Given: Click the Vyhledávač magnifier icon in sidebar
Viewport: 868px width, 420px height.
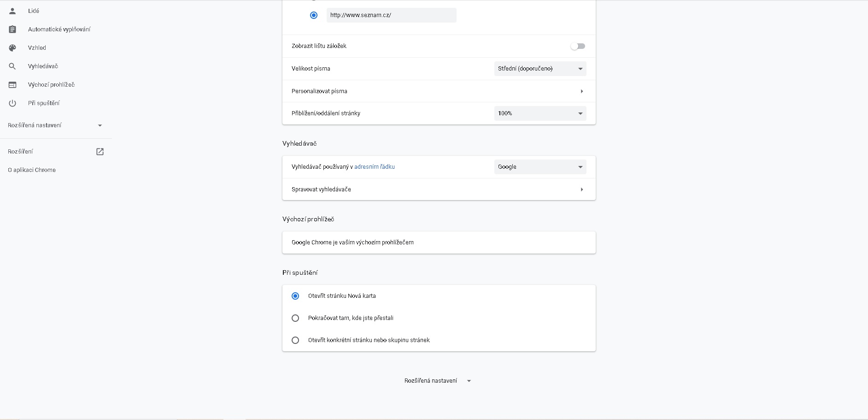Looking at the screenshot, I should click(12, 66).
